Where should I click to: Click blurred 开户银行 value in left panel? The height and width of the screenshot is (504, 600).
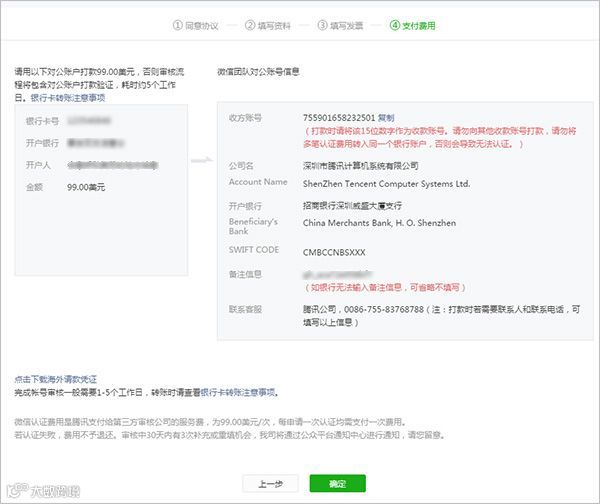pos(95,143)
